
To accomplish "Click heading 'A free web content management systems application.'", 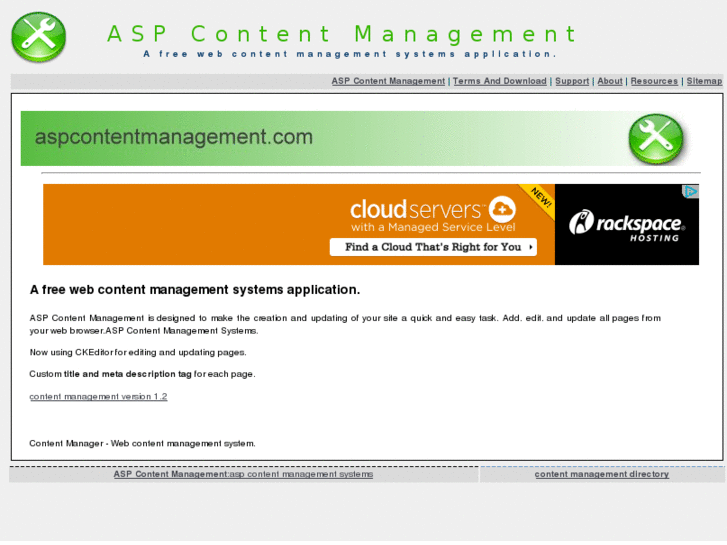I will [x=195, y=290].
